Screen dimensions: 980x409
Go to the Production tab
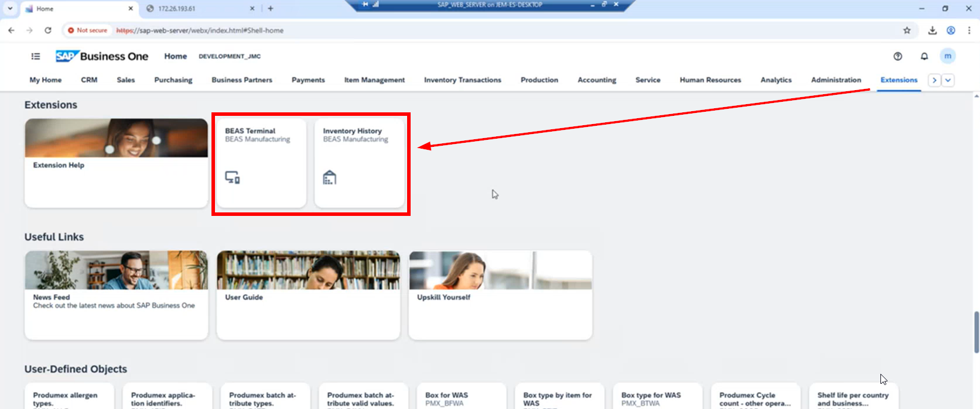pyautogui.click(x=539, y=80)
